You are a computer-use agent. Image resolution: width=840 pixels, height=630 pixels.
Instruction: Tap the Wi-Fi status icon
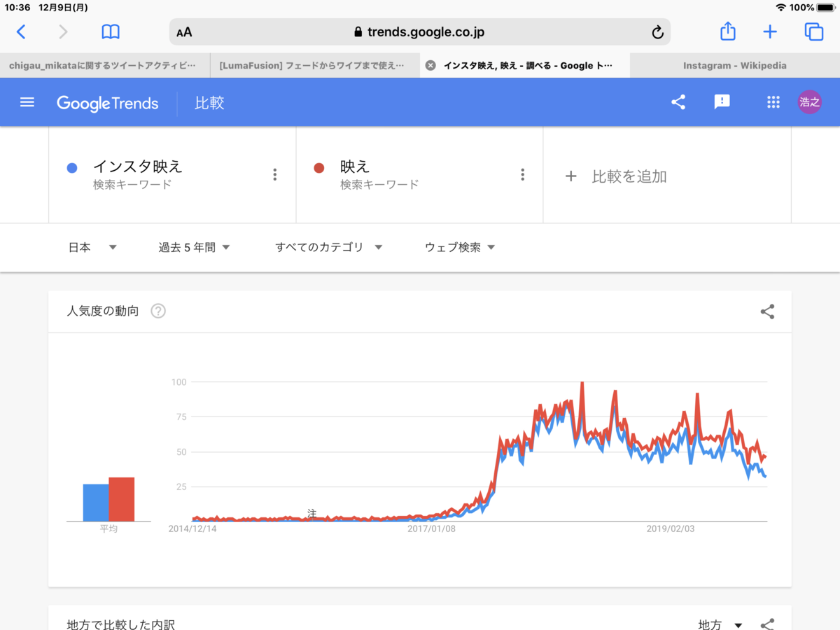pos(781,7)
